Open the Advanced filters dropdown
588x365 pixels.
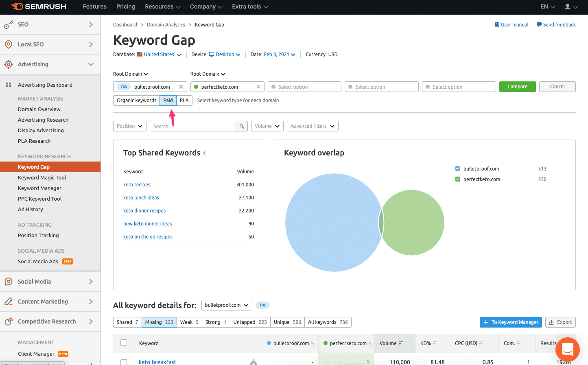coord(313,126)
